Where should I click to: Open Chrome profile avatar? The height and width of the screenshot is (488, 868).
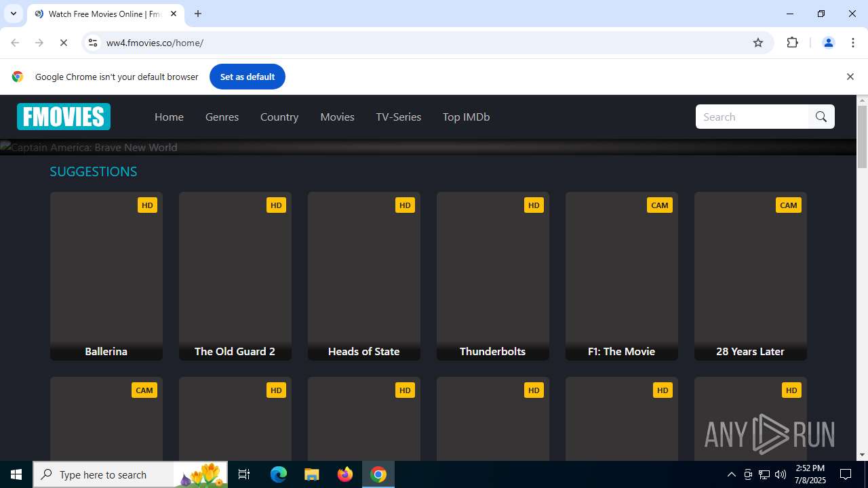828,43
